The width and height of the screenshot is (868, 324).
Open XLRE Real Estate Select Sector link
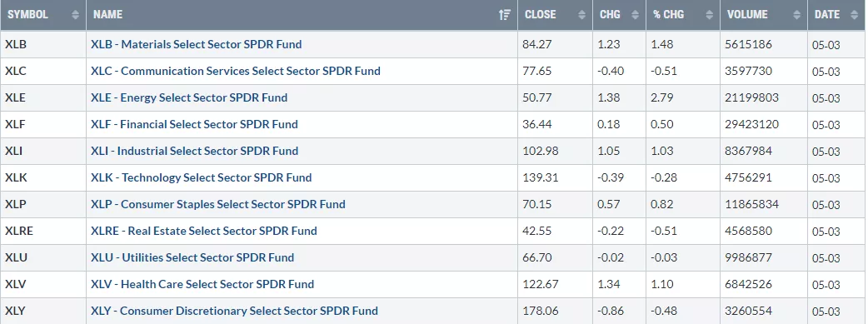[204, 231]
